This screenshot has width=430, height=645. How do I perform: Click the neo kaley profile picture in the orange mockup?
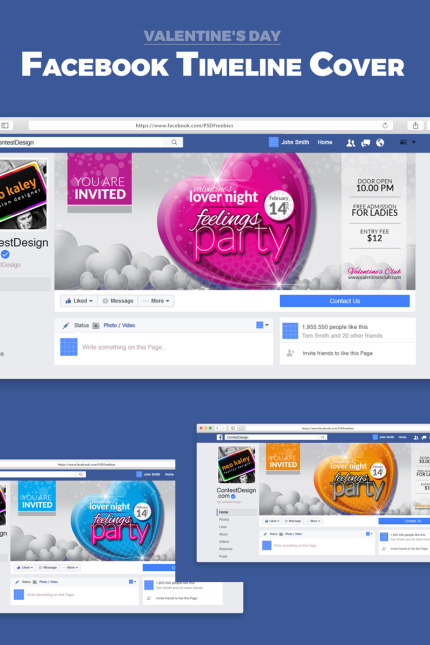pyautogui.click(x=236, y=465)
